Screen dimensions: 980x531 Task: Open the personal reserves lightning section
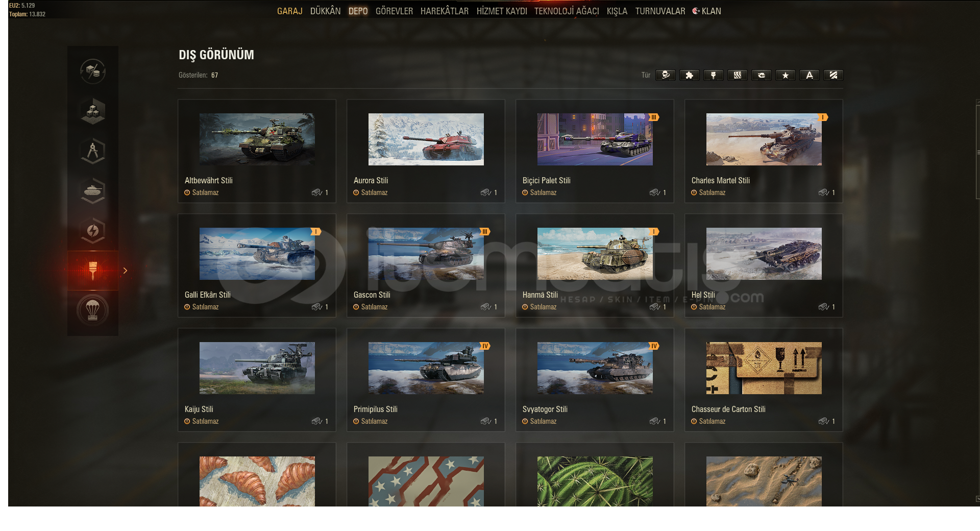(x=93, y=231)
